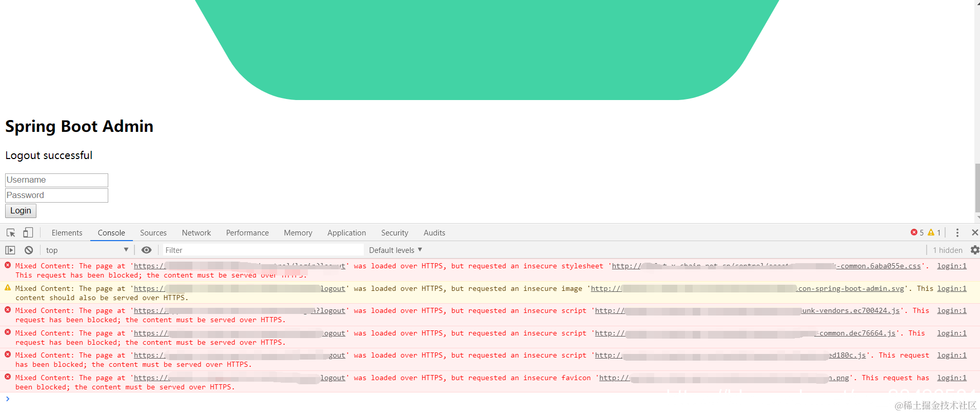Open login:1 source link for stylesheet error

point(952,266)
